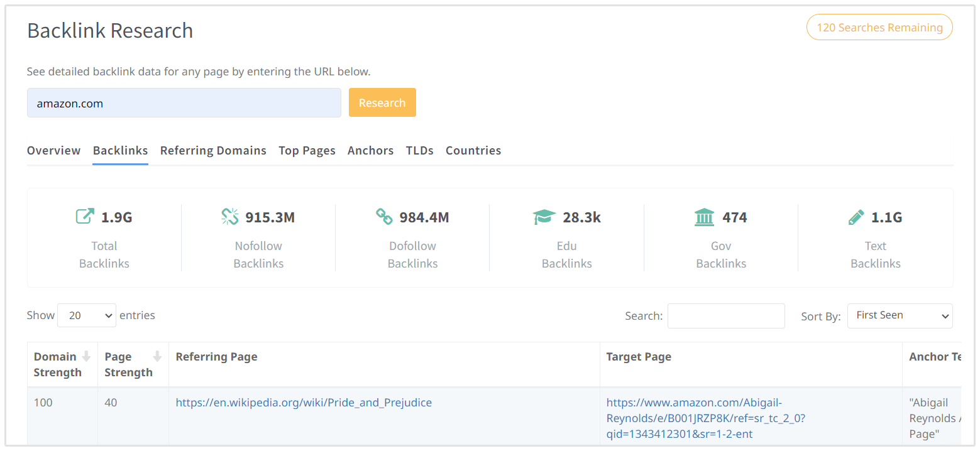Click the URL input field containing amazon.com

pyautogui.click(x=184, y=103)
